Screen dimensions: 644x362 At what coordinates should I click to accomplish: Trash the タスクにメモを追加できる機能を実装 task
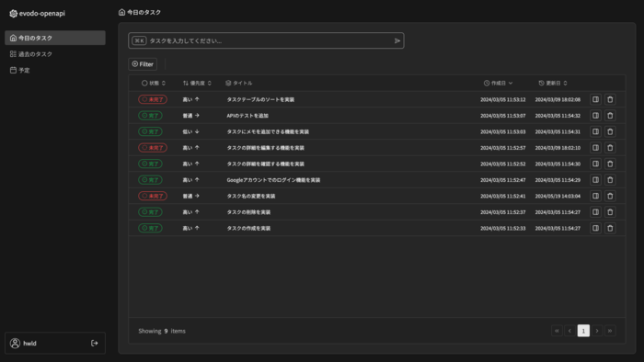coord(610,131)
